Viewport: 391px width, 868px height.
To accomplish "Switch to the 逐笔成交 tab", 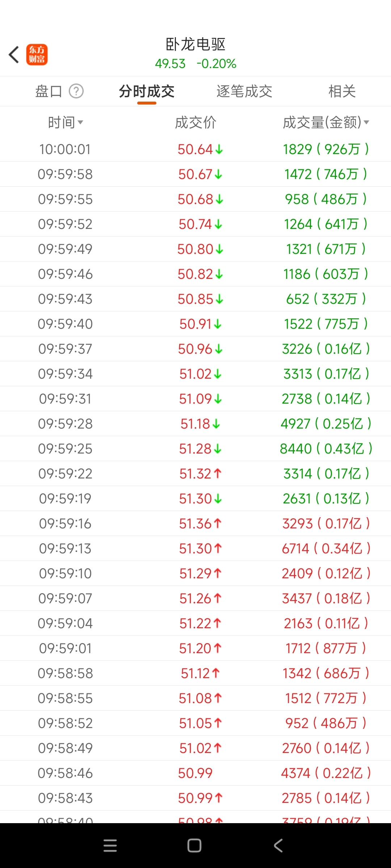I will [x=244, y=91].
